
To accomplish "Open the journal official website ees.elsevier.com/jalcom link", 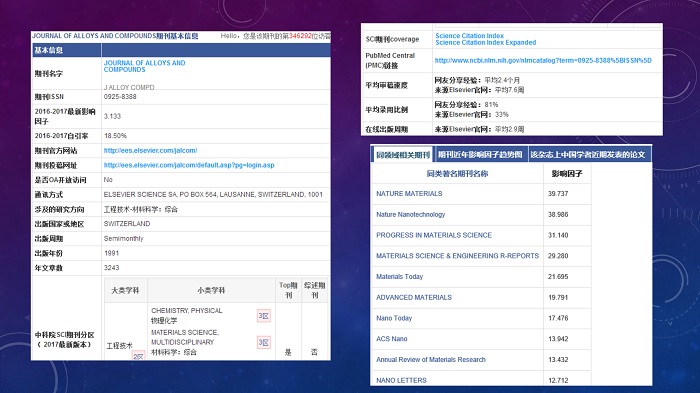I will coord(150,151).
